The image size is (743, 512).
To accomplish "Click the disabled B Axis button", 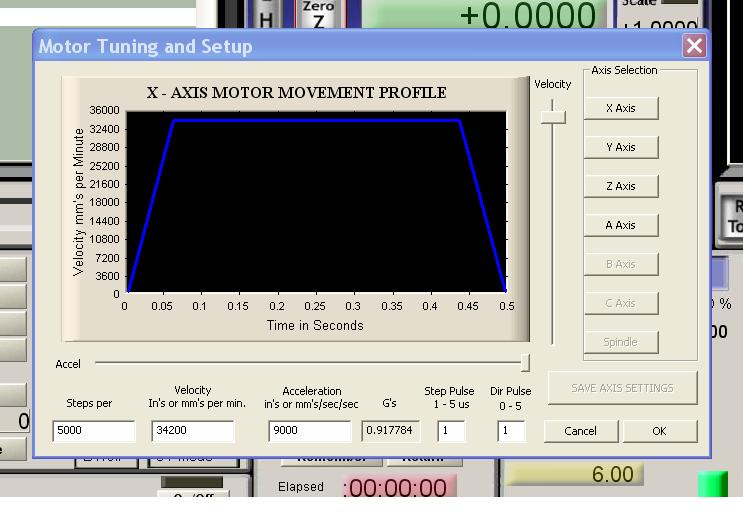I will tap(621, 264).
